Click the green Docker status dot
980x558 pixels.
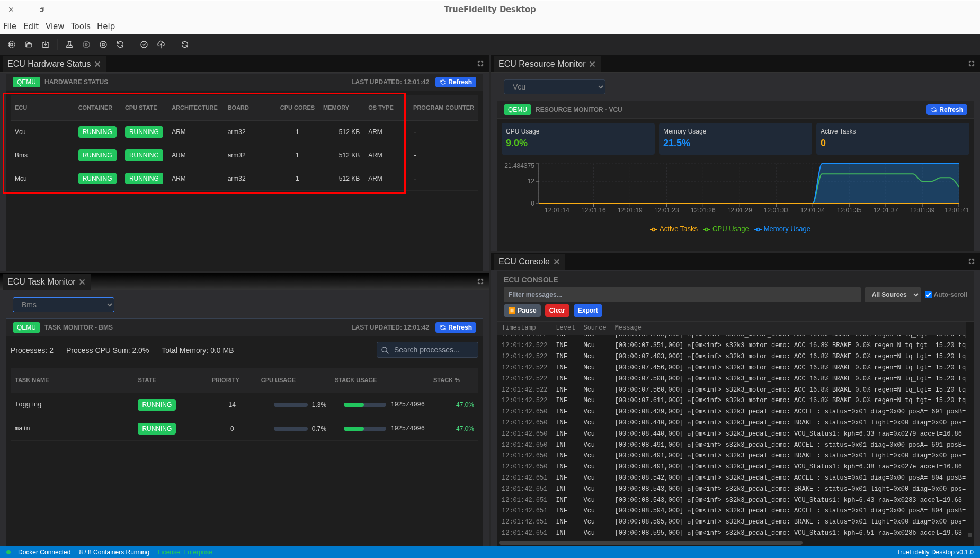coord(8,552)
